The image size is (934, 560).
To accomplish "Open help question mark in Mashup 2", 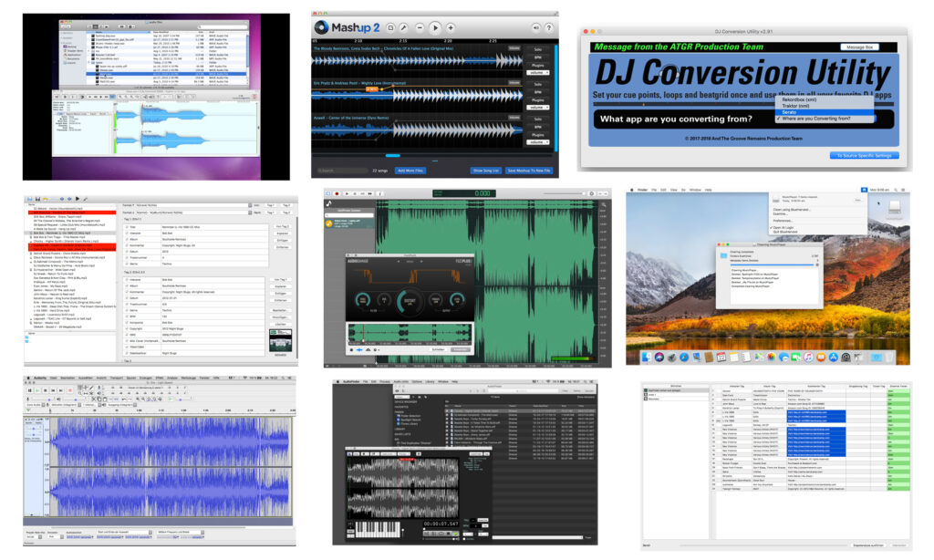I will point(548,27).
